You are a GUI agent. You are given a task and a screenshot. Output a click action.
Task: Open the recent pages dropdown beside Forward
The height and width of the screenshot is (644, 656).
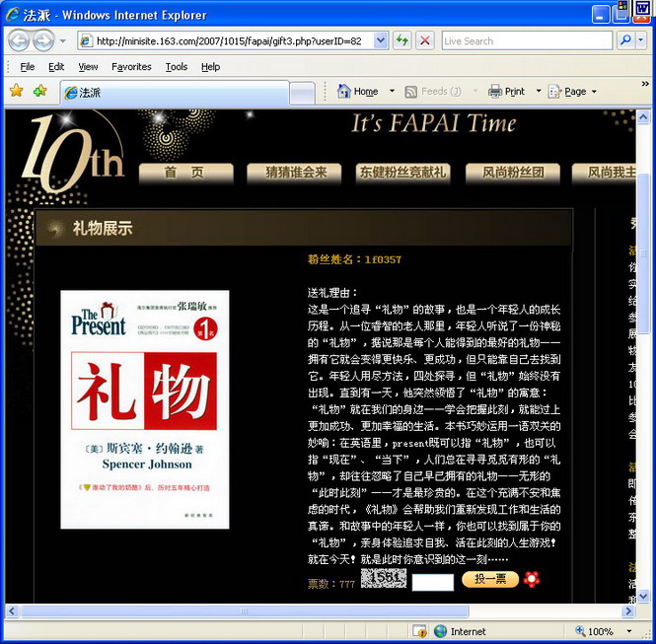63,41
